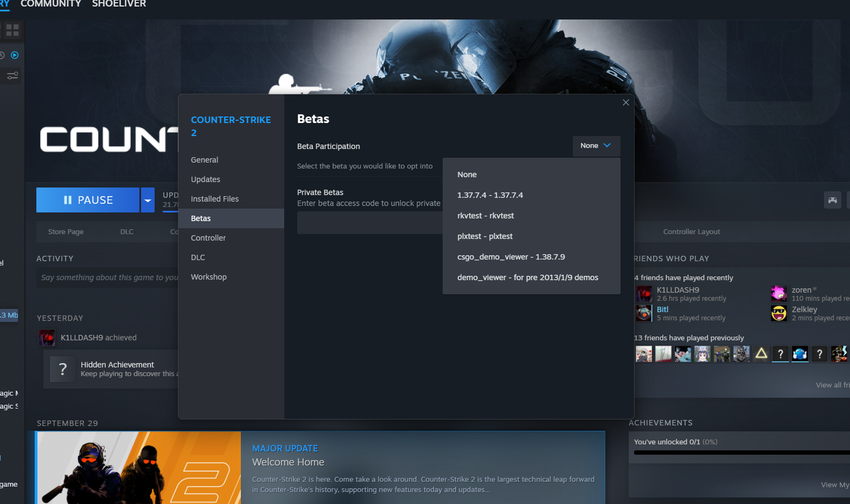The width and height of the screenshot is (850, 504).
Task: Pause the Counter-Strike 2 download
Action: (88, 200)
